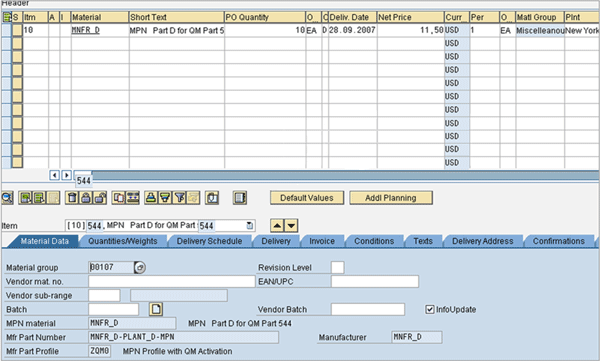Click the Vendor sub-range field
Viewport: 600px width, 361px height.
pyautogui.click(x=104, y=295)
